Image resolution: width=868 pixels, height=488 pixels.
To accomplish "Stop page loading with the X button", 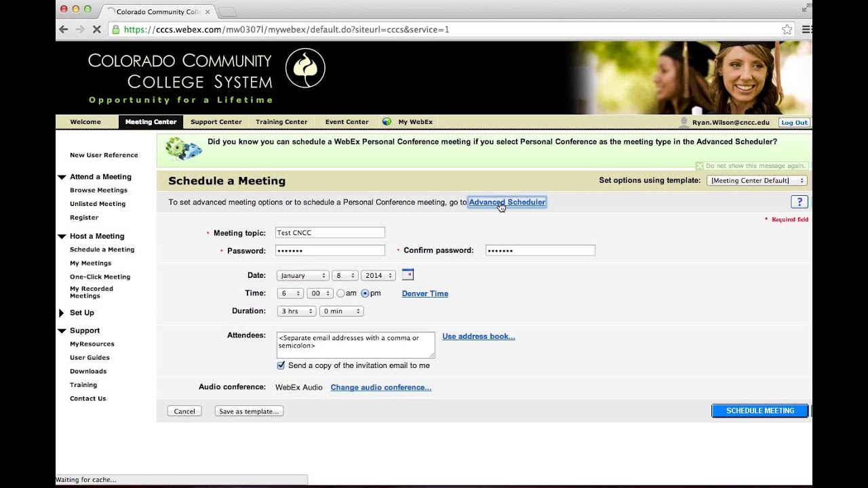I will coord(96,29).
